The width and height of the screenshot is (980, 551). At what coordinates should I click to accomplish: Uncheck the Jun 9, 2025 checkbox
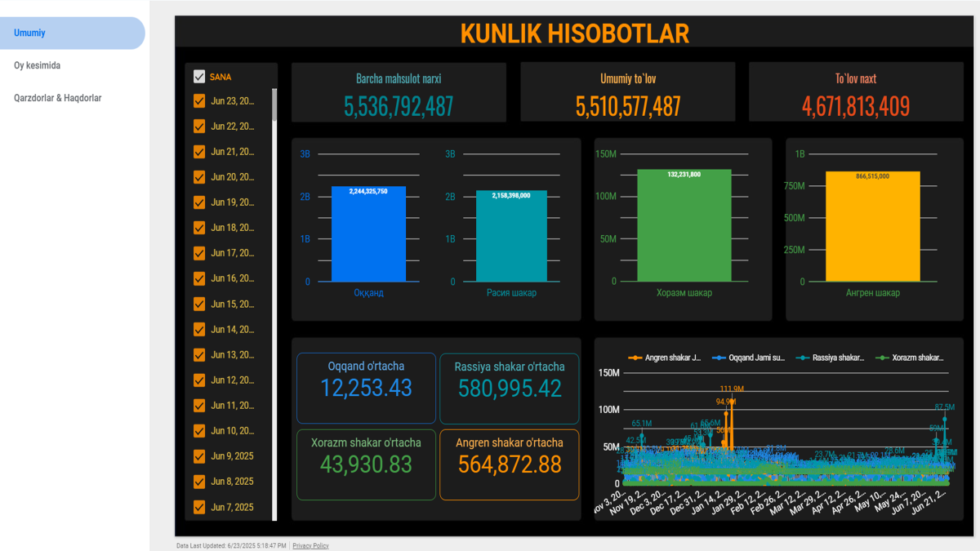[x=199, y=455]
